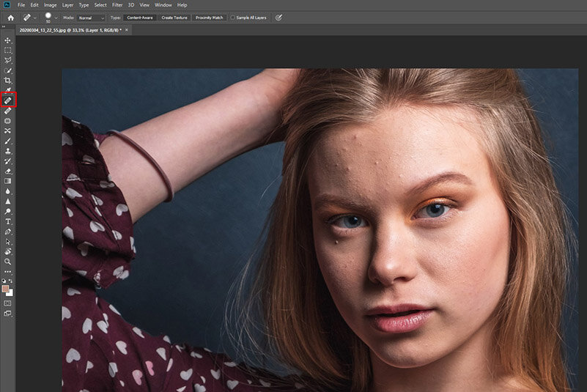Select the Rectangular Marquee tool
The image size is (587, 392).
8,50
